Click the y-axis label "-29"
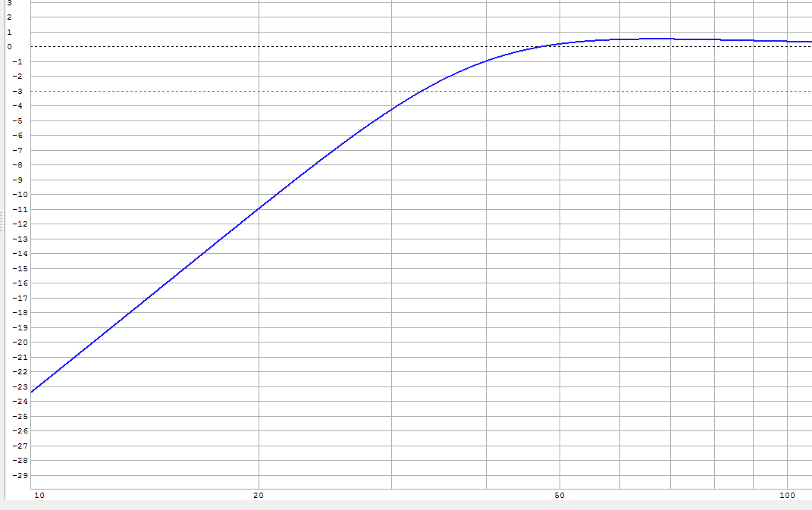Viewport: 812px width, 510px height. tap(20, 475)
